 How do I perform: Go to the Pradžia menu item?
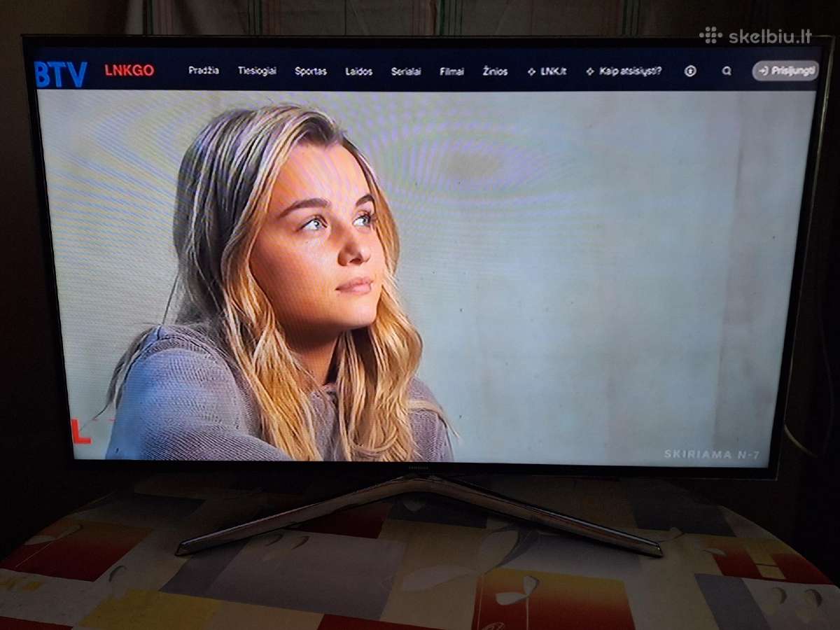(x=204, y=71)
